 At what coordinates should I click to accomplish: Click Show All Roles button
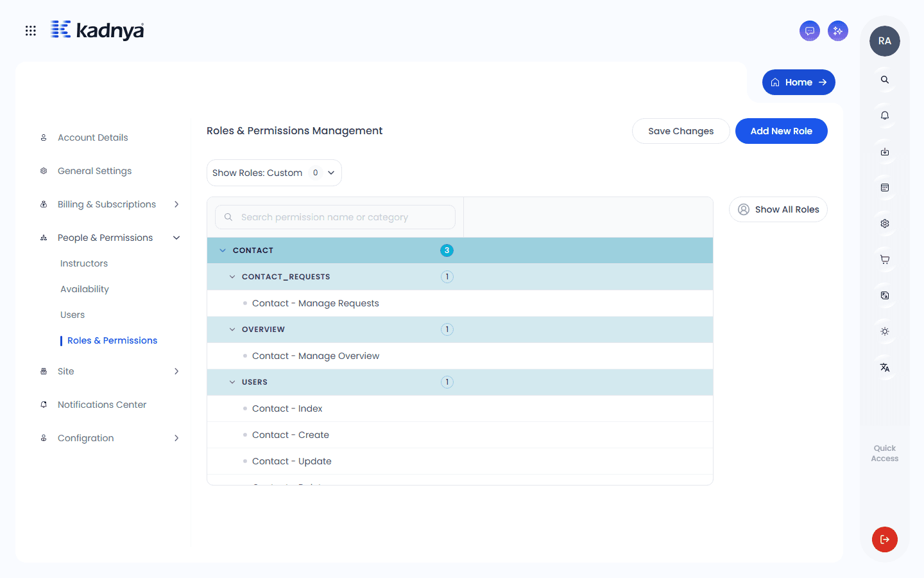point(778,209)
